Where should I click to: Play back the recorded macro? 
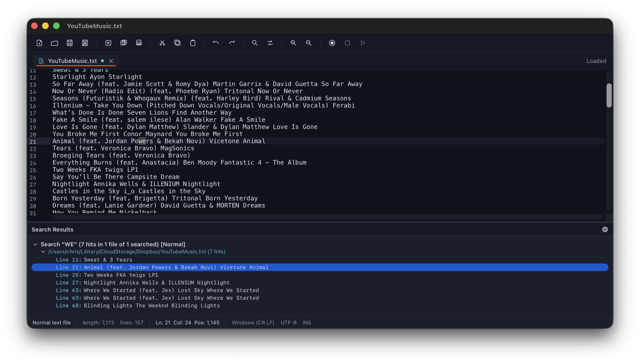[363, 43]
